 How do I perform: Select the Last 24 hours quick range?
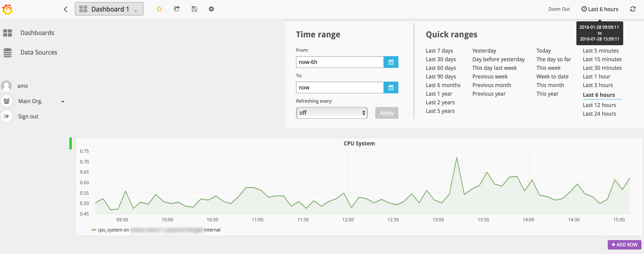point(599,114)
